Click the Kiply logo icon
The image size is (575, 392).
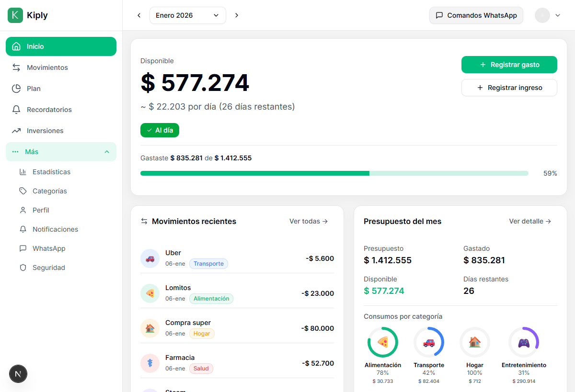[15, 15]
